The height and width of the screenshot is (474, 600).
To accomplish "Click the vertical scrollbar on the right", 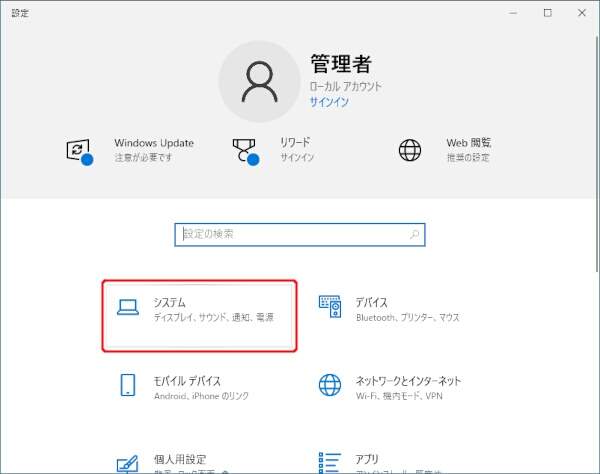I will 597,153.
